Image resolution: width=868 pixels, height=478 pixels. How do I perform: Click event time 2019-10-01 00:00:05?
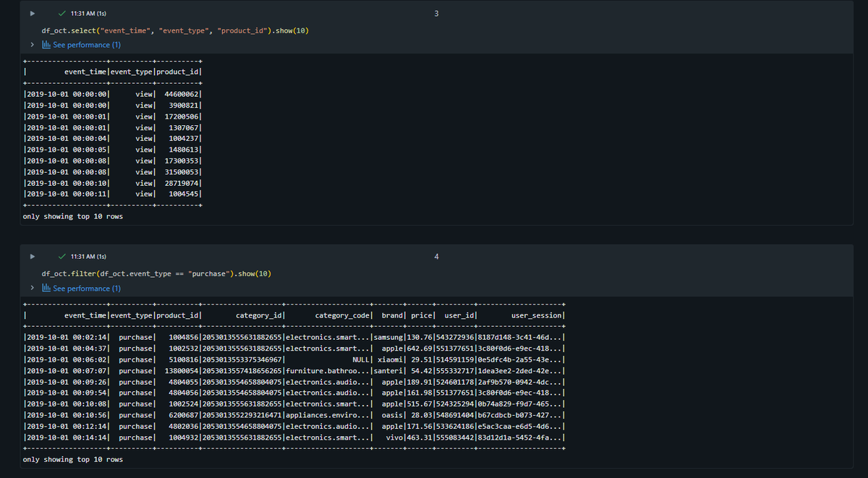point(67,149)
